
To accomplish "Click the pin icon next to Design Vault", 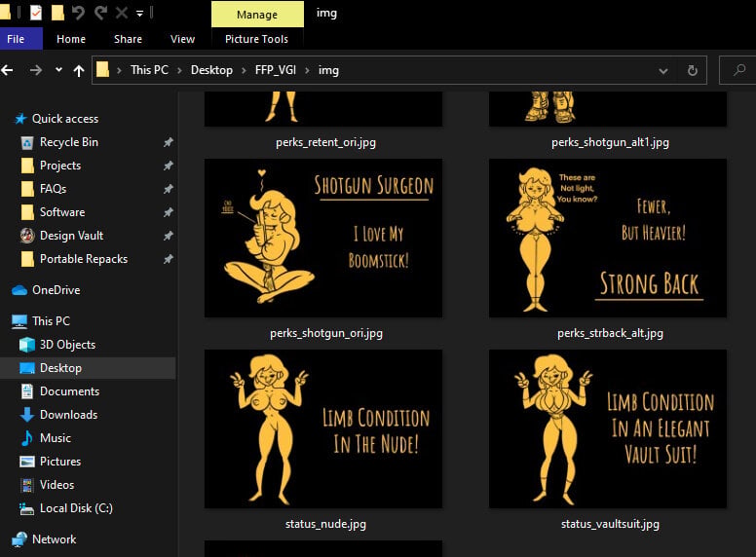I will click(168, 235).
